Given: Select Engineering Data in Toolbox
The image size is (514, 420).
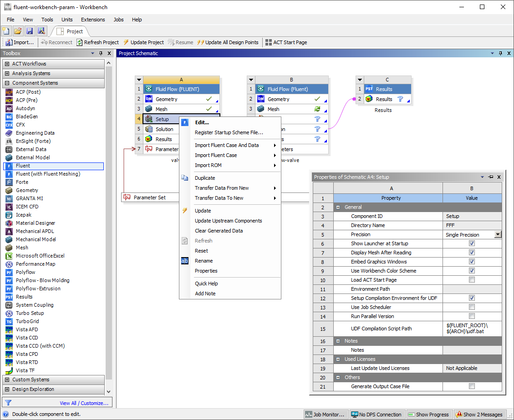Looking at the screenshot, I should point(35,133).
